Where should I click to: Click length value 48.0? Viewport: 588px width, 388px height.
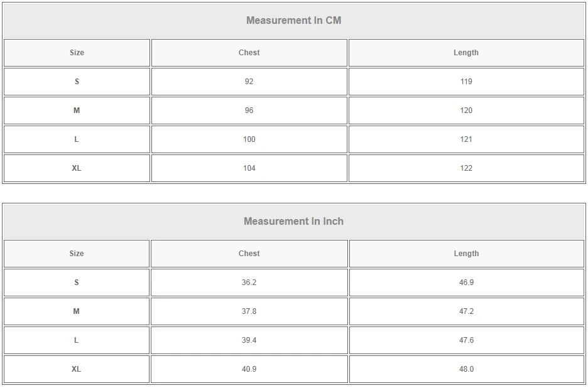tap(466, 369)
